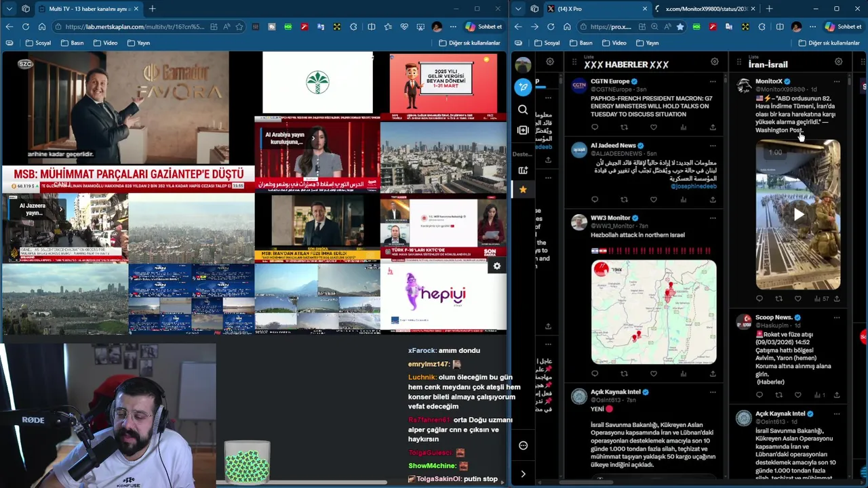Open more options on CGTN Europe post
868x488 pixels.
[x=713, y=81]
